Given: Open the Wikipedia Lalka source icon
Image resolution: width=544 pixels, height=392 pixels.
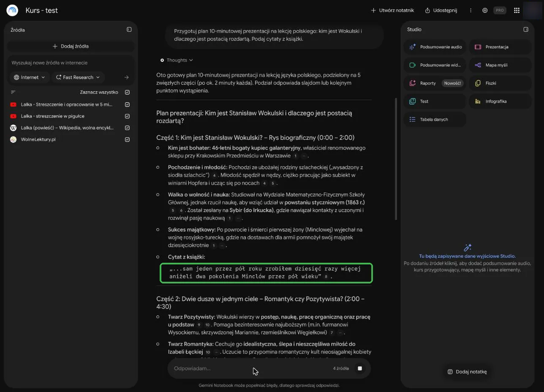Looking at the screenshot, I should [13, 128].
